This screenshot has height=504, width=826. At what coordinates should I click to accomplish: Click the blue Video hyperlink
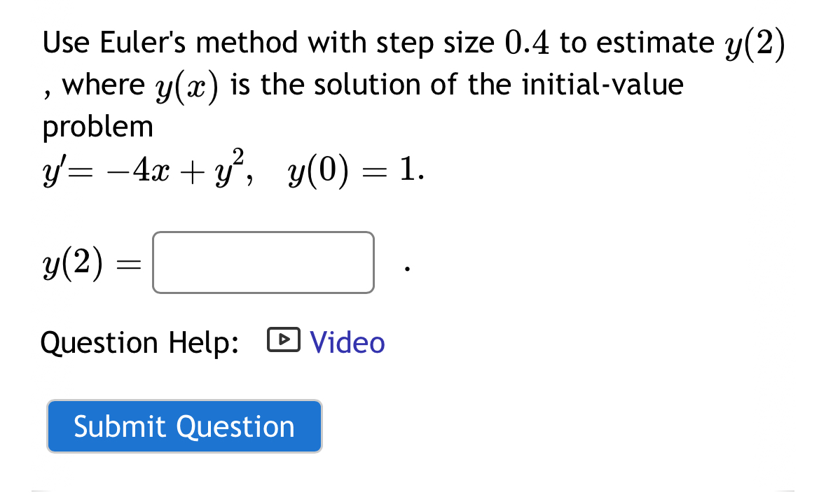pos(347,342)
